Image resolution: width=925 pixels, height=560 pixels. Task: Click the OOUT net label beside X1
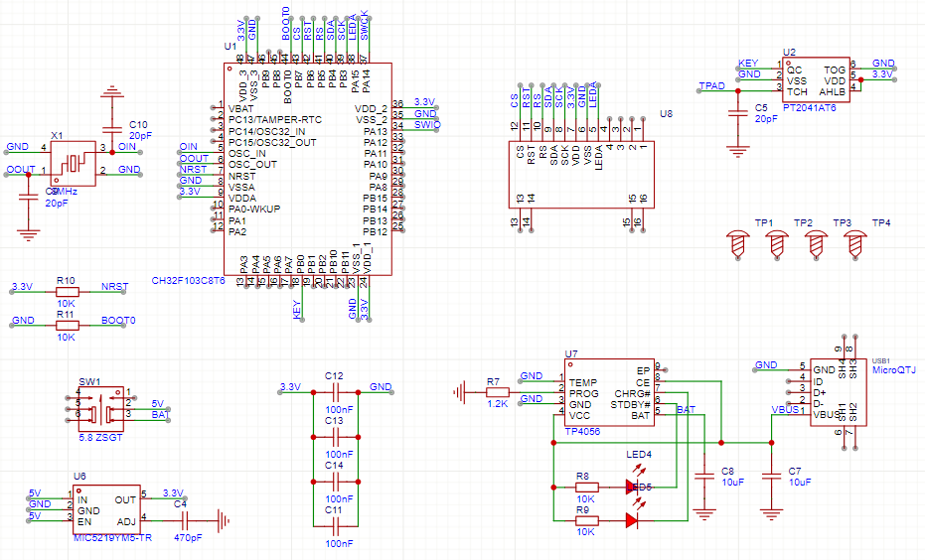pyautogui.click(x=21, y=169)
